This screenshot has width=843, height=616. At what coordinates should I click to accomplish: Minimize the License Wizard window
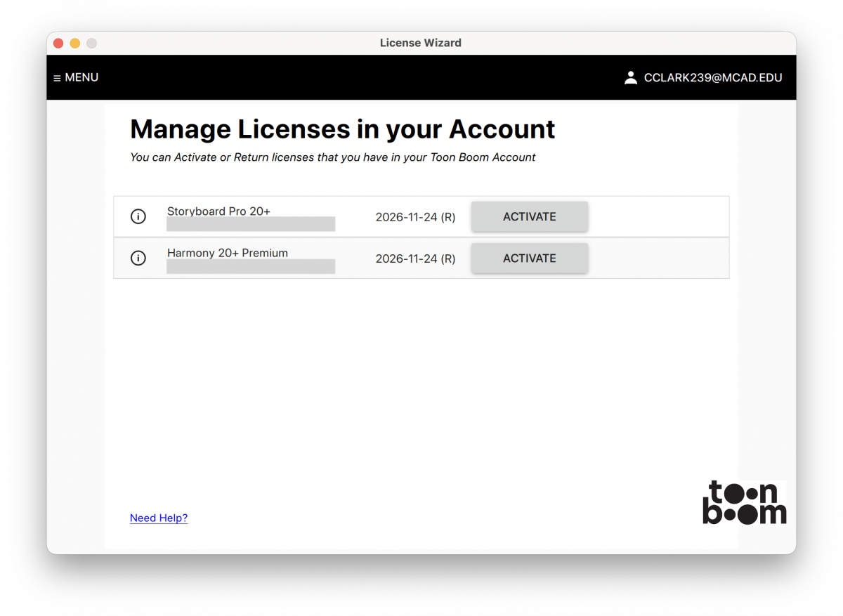click(75, 44)
